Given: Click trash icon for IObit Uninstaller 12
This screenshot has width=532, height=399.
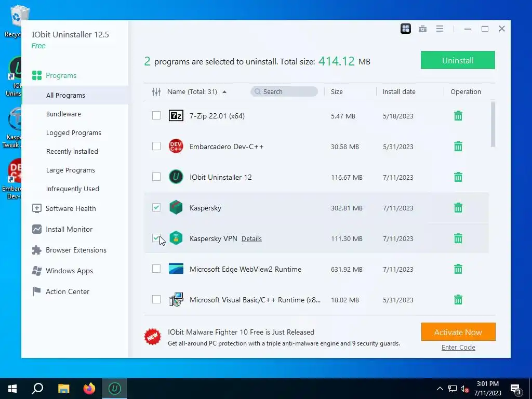Looking at the screenshot, I should click(458, 177).
